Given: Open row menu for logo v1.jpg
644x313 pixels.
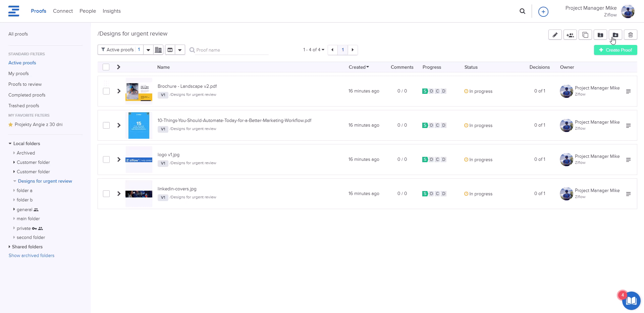Looking at the screenshot, I should pos(628,160).
